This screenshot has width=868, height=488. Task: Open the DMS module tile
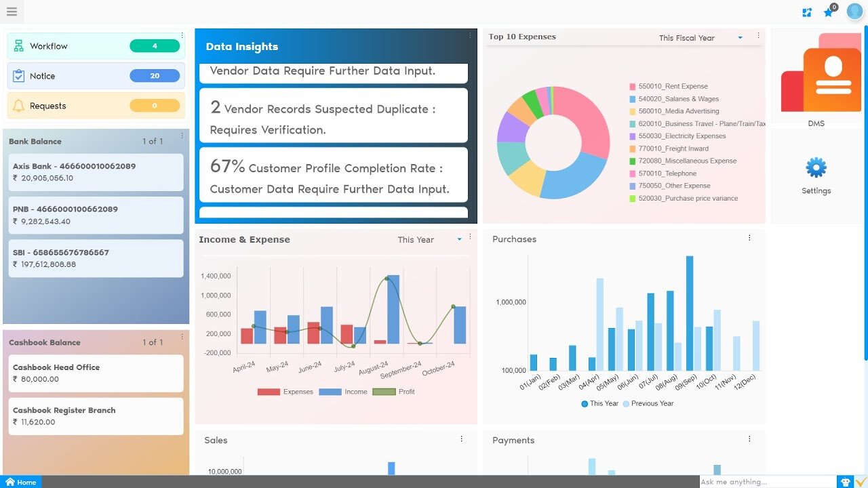pyautogui.click(x=816, y=80)
